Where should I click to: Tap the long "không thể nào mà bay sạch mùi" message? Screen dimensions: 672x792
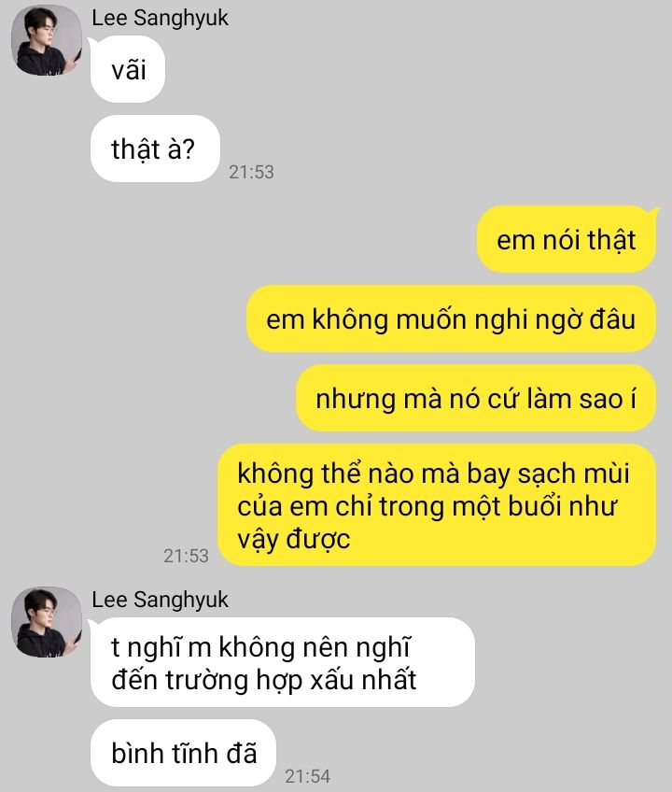437,505
